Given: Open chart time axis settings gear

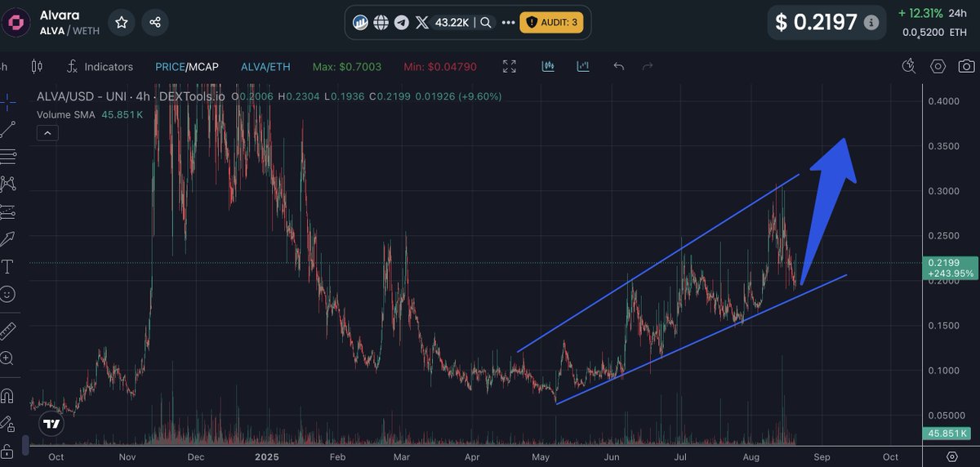Looking at the screenshot, I should tap(952, 456).
